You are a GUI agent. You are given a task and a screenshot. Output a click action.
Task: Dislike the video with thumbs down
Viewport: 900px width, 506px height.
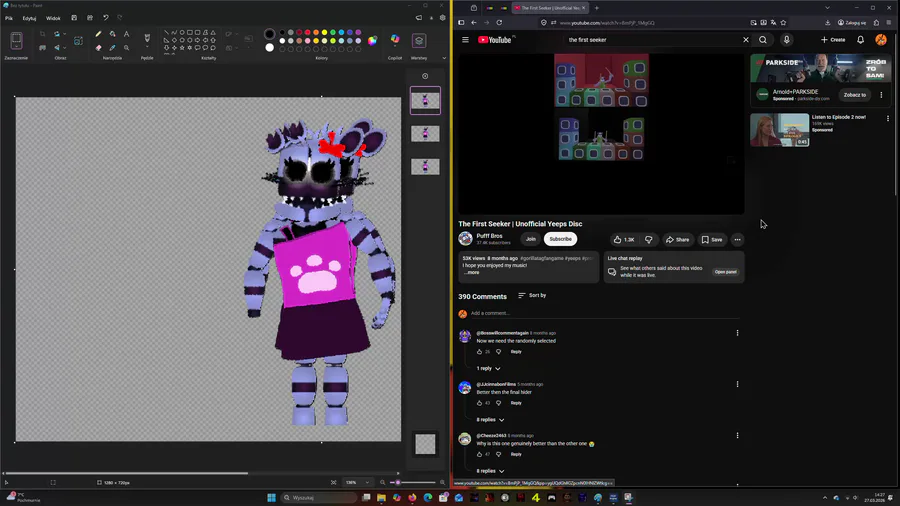pos(649,240)
